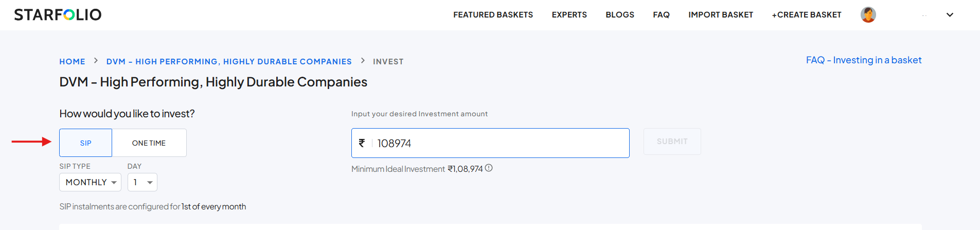This screenshot has width=980, height=230.
Task: Click Import Basket in navigation
Action: pos(720,15)
